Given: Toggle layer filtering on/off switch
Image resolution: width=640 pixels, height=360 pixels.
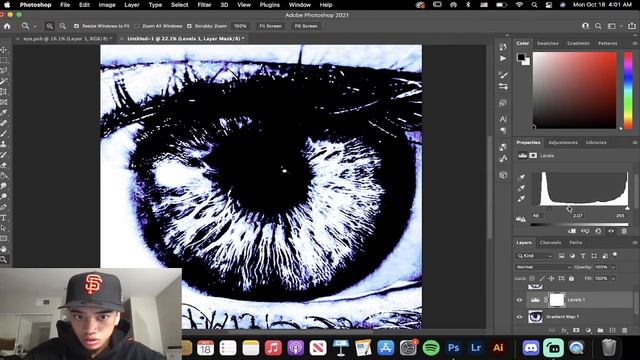Looking at the screenshot, I should pyautogui.click(x=615, y=255).
